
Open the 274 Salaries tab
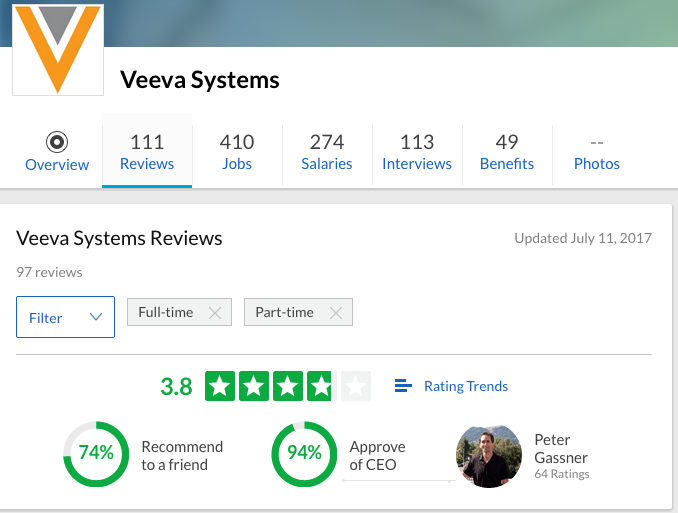click(x=327, y=153)
